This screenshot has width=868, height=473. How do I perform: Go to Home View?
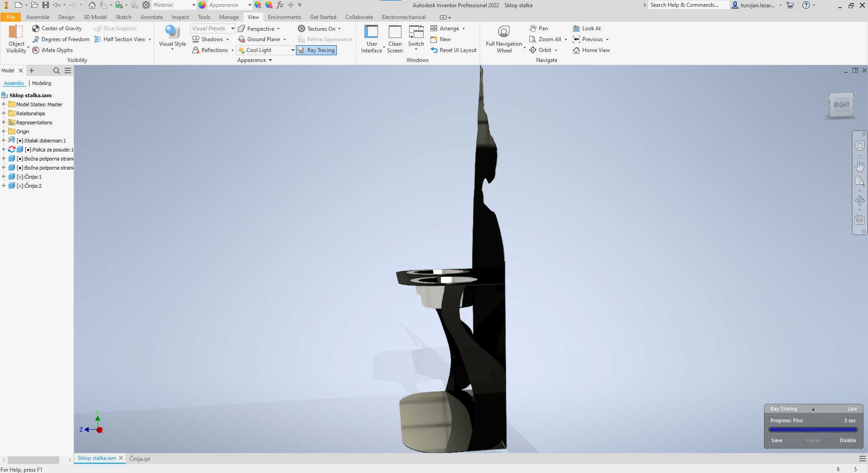tap(591, 50)
